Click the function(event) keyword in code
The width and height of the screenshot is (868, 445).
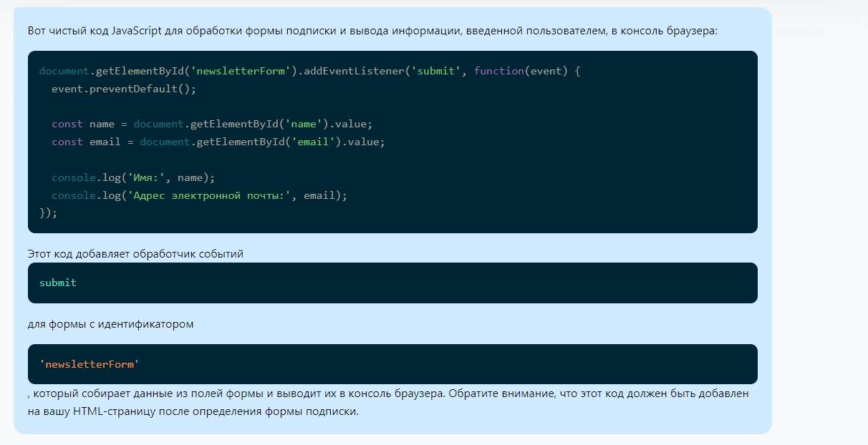coord(522,72)
